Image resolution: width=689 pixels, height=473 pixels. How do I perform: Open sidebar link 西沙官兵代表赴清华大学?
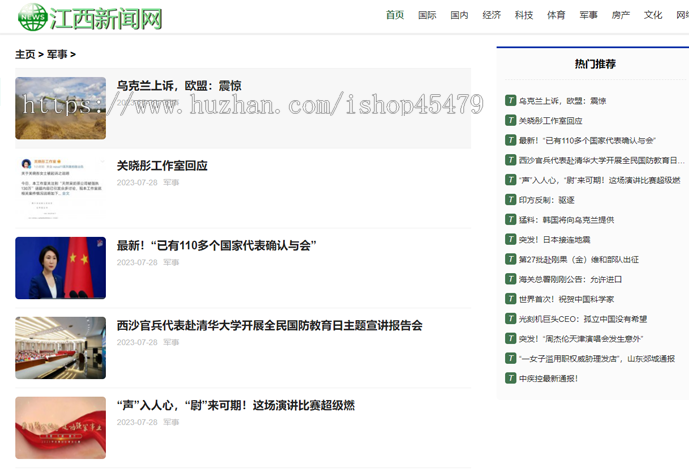(x=602, y=160)
